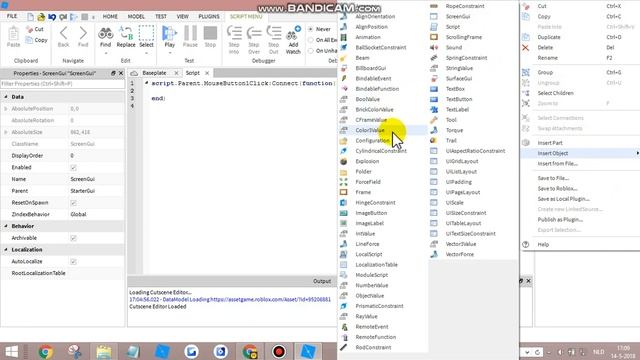The image size is (640, 360).
Task: Click Step Into debugger icon
Action: point(234,40)
